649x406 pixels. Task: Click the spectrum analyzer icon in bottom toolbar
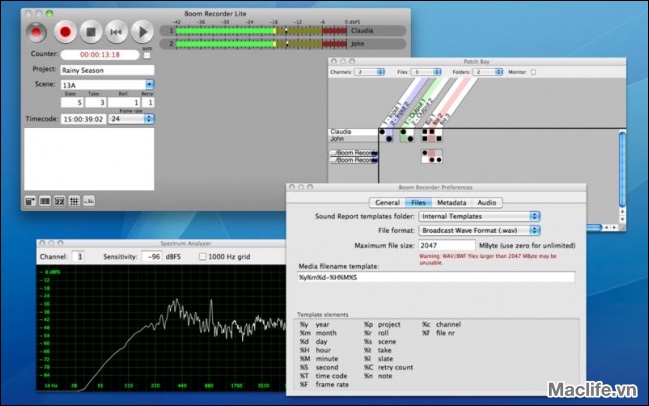coord(89,201)
